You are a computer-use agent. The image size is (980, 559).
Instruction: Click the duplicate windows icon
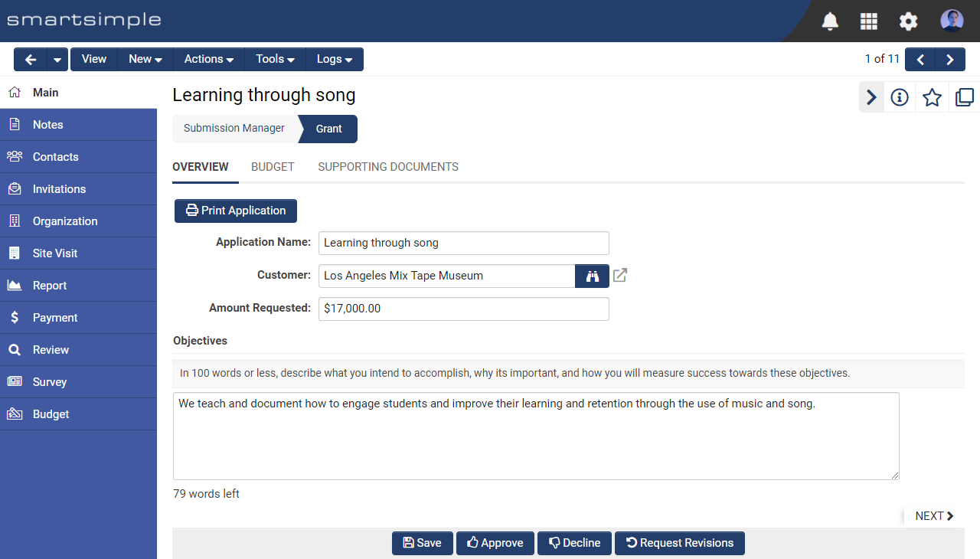click(x=964, y=97)
